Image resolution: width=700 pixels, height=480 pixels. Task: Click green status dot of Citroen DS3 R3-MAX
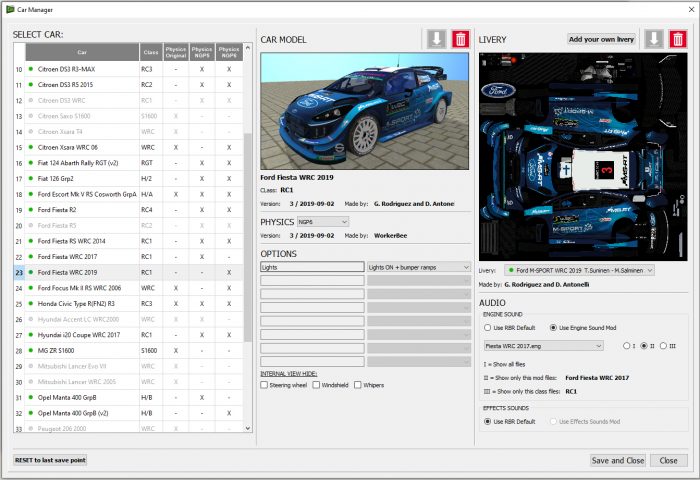click(x=31, y=69)
